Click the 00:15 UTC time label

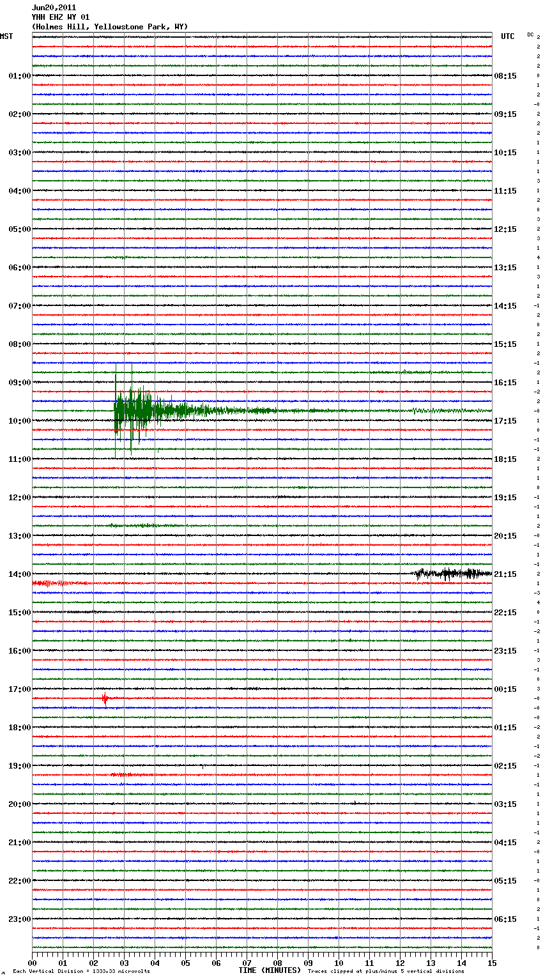pyautogui.click(x=505, y=689)
